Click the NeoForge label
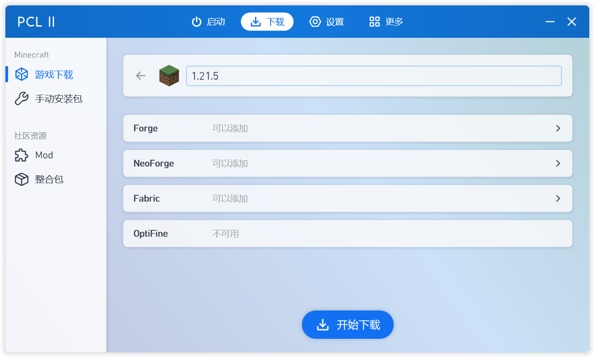The height and width of the screenshot is (364, 601). click(x=154, y=164)
